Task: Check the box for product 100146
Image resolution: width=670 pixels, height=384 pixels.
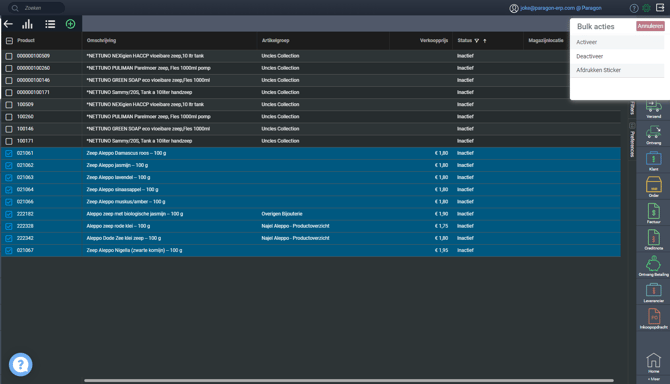Action: pos(9,129)
